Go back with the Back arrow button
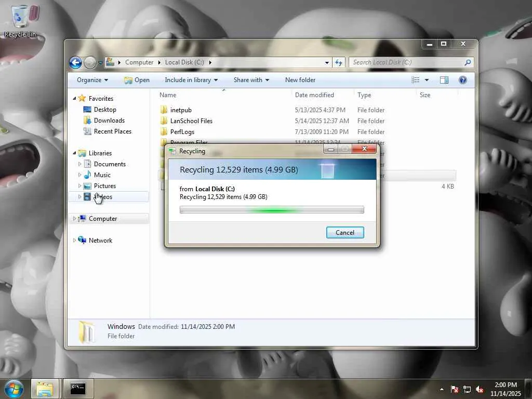The width and height of the screenshot is (532, 399). tap(76, 62)
